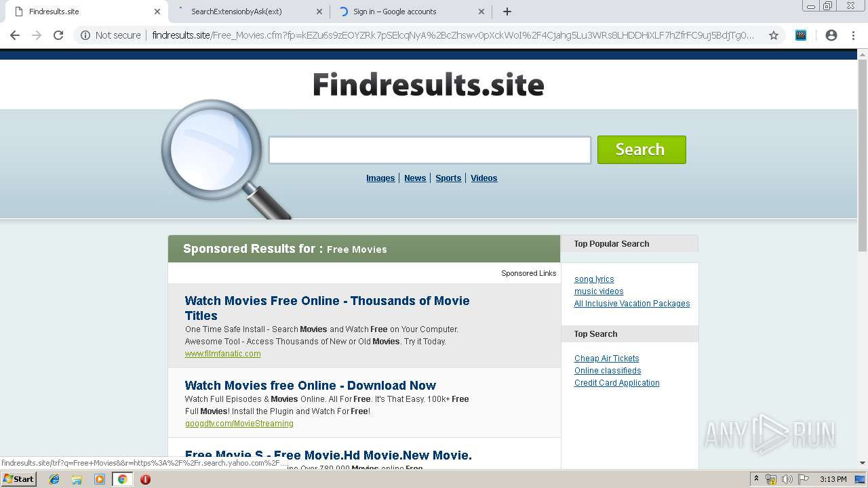Click the 'Top Search' heading
The height and width of the screenshot is (488, 868).
pyautogui.click(x=595, y=334)
